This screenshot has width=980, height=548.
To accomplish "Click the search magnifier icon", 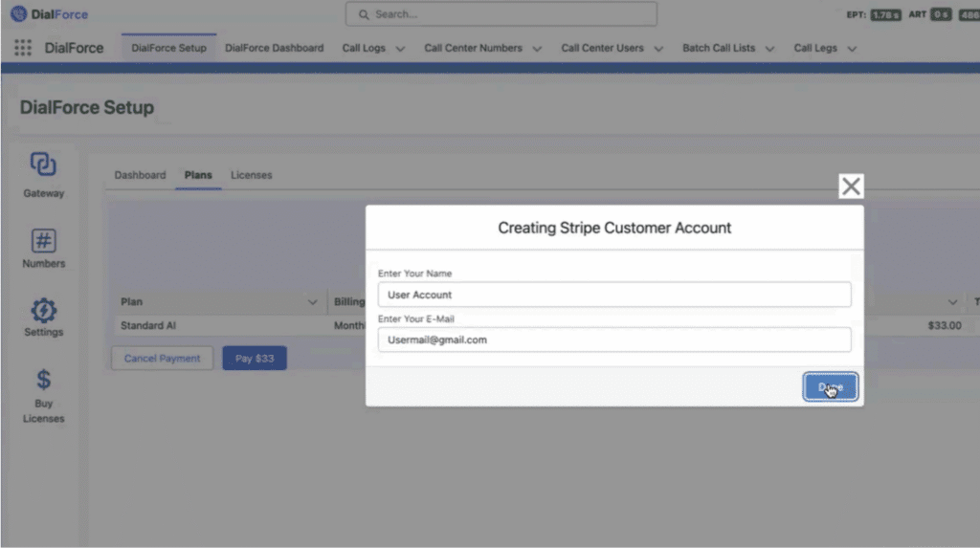I will tap(364, 14).
